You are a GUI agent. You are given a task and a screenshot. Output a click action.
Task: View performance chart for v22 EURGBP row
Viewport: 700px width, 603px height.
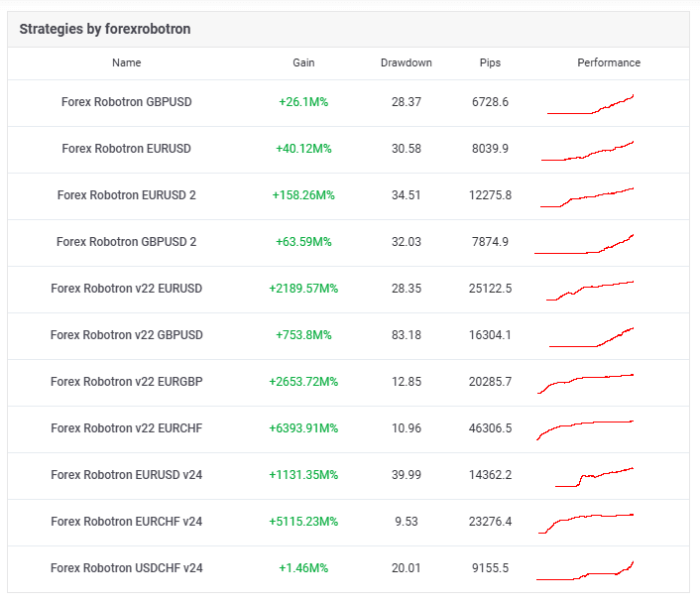tap(585, 384)
